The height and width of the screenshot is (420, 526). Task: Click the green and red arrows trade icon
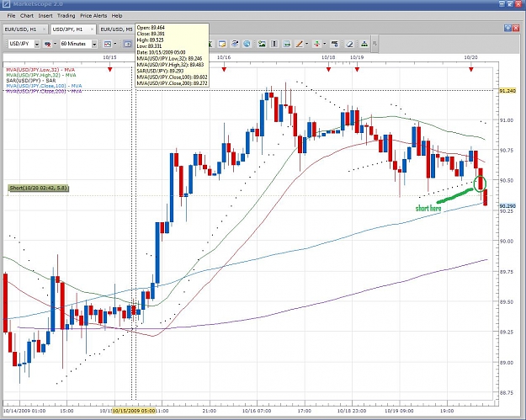tap(316, 44)
